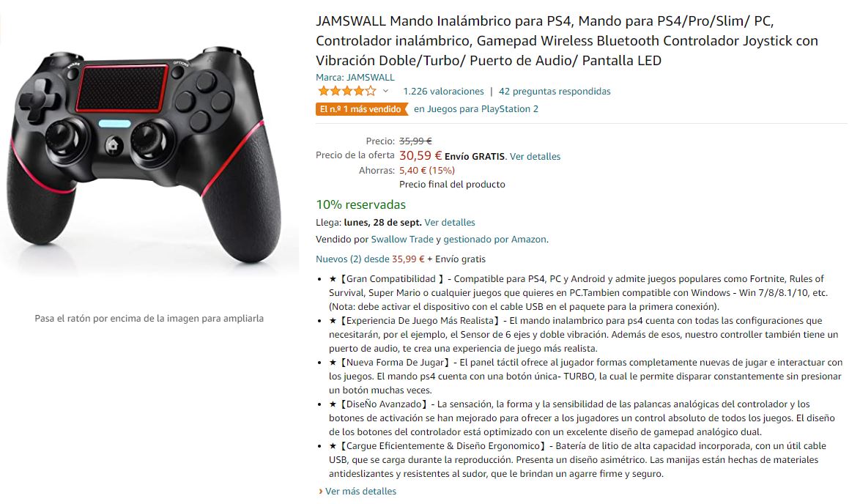Expand the rating breakdown chevron
860x504 pixels.
385,91
